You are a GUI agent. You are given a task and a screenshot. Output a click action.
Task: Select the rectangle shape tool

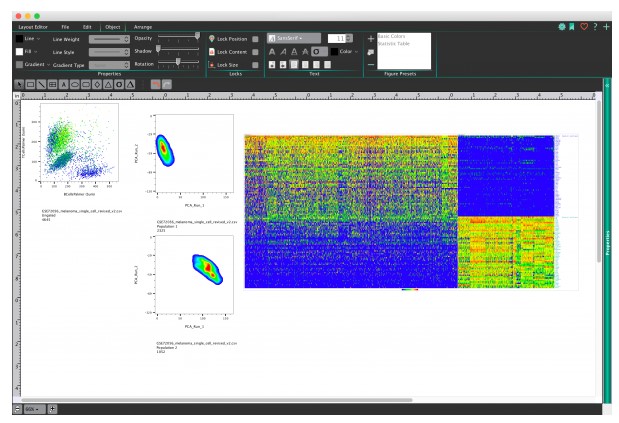pyautogui.click(x=30, y=84)
